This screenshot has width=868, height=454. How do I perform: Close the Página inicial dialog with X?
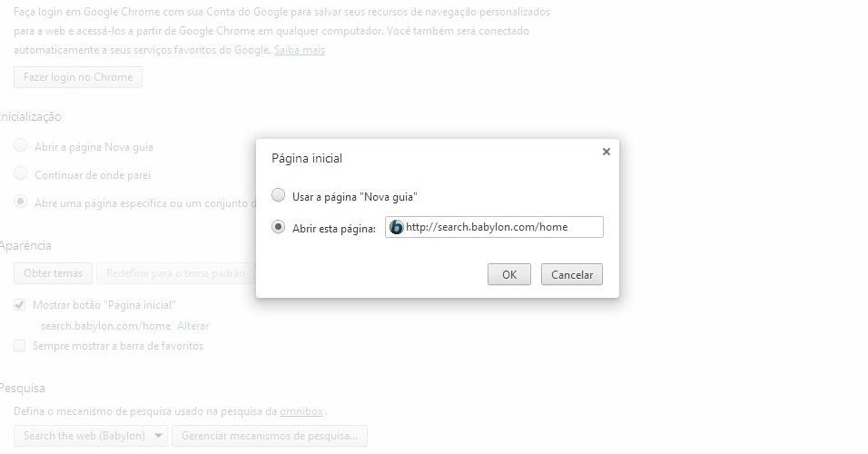[607, 152]
